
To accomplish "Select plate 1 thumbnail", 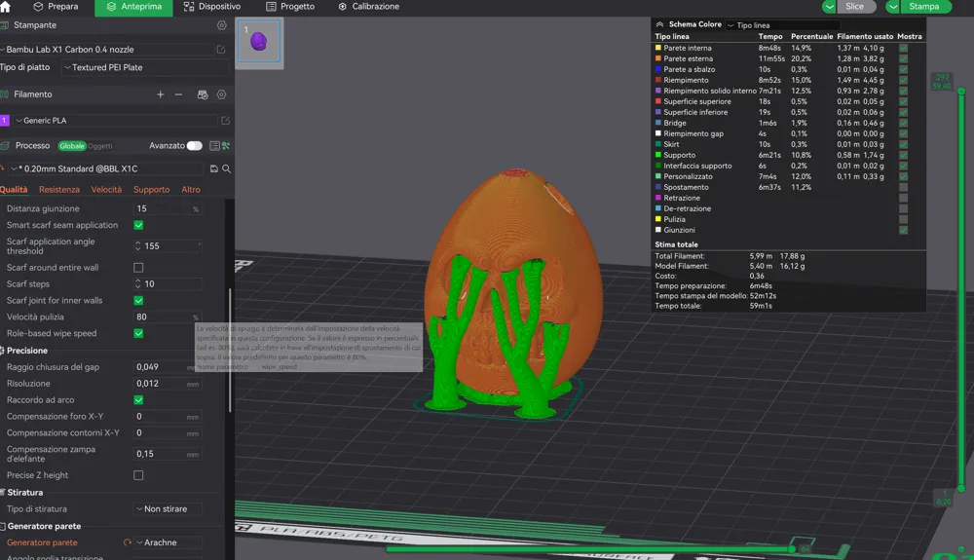I will click(x=259, y=42).
